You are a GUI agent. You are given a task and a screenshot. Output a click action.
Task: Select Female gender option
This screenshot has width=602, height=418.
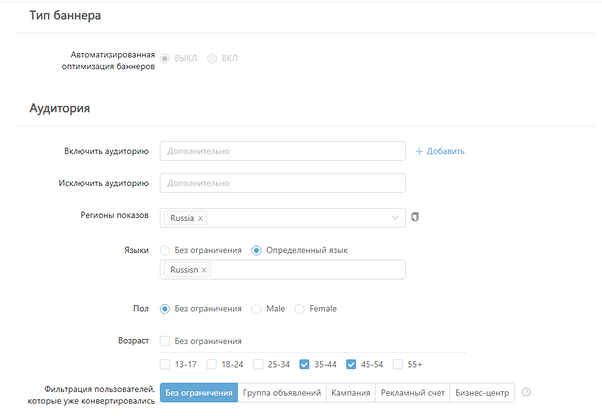point(299,309)
